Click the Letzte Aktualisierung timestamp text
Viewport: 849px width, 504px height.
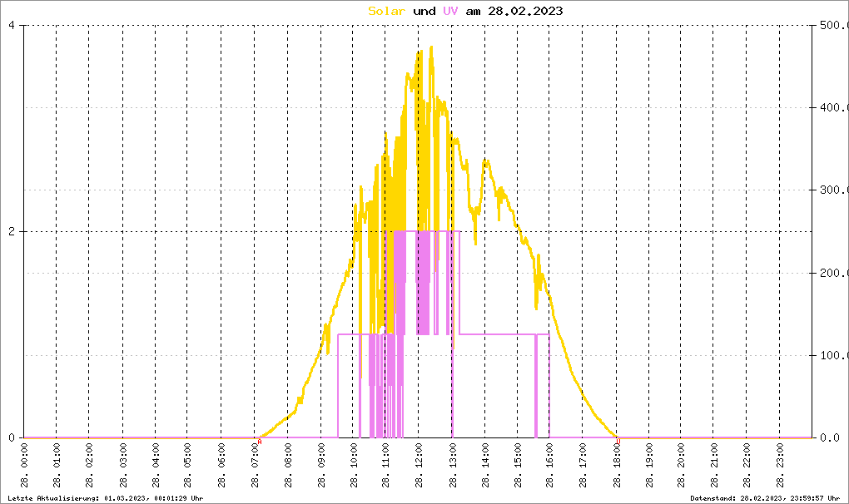pyautogui.click(x=106, y=498)
